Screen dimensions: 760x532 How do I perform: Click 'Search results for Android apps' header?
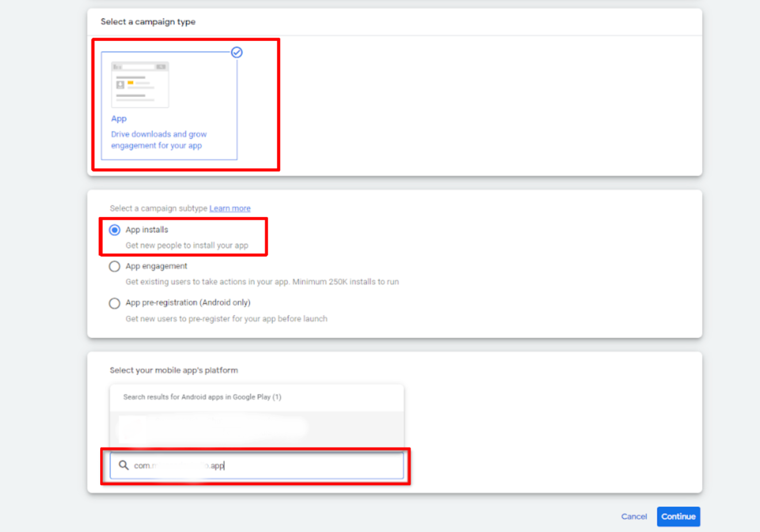point(202,397)
